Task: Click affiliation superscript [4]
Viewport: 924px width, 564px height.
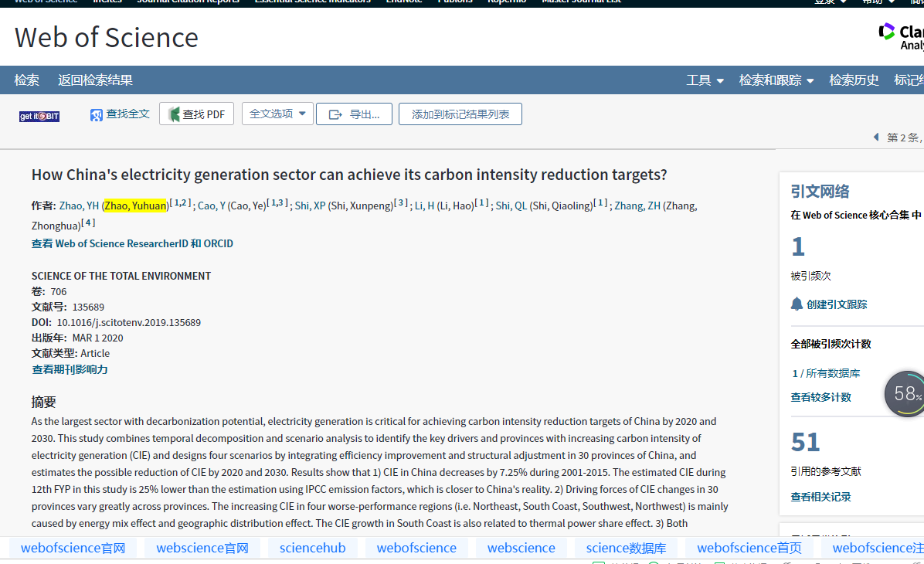Action: pyautogui.click(x=88, y=223)
